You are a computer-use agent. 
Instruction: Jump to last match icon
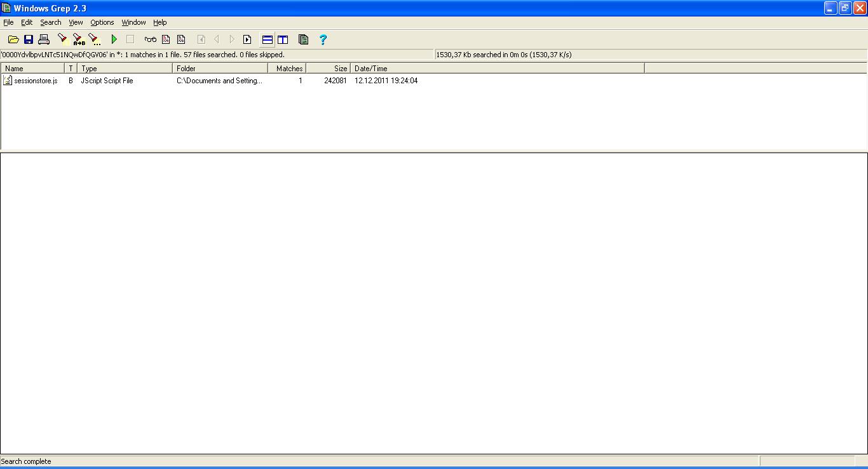pyautogui.click(x=247, y=39)
